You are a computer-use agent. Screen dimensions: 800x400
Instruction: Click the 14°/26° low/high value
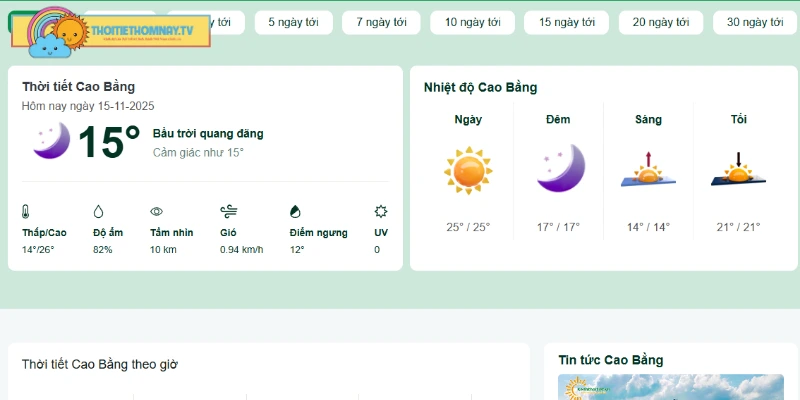(x=38, y=250)
